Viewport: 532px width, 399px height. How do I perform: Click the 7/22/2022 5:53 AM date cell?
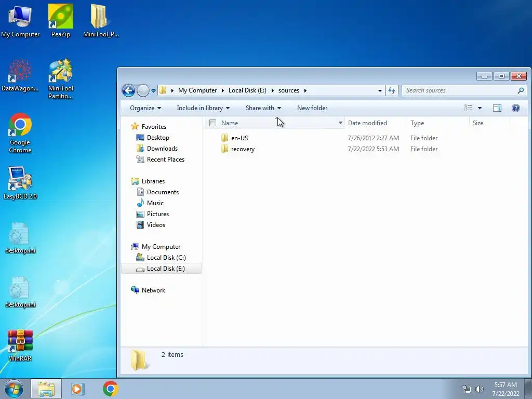pyautogui.click(x=373, y=149)
